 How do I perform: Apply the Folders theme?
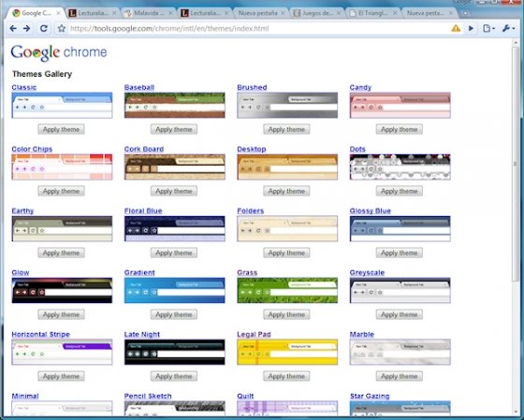click(286, 253)
